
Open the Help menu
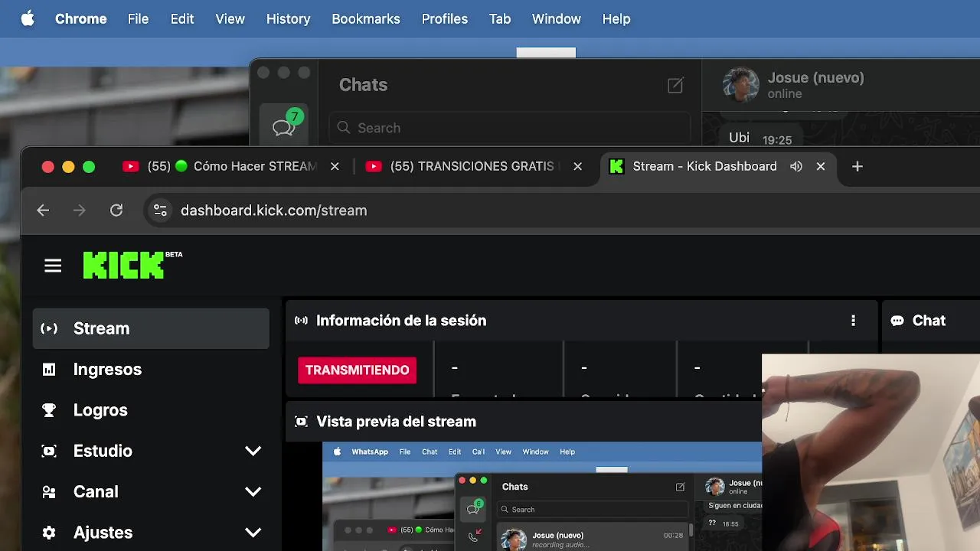click(616, 19)
